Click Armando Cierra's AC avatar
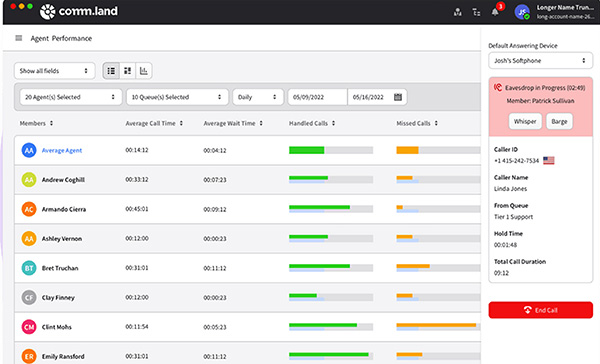This screenshot has width=600, height=364. (x=29, y=209)
